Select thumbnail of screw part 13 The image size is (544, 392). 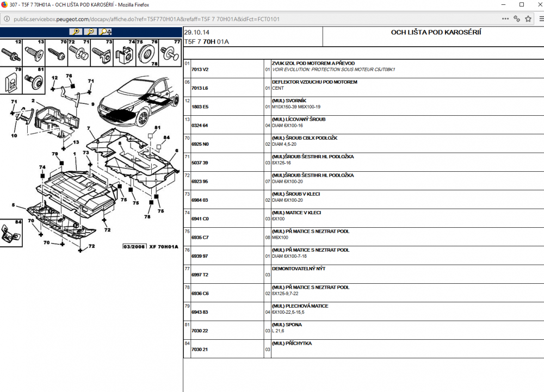coord(34,53)
